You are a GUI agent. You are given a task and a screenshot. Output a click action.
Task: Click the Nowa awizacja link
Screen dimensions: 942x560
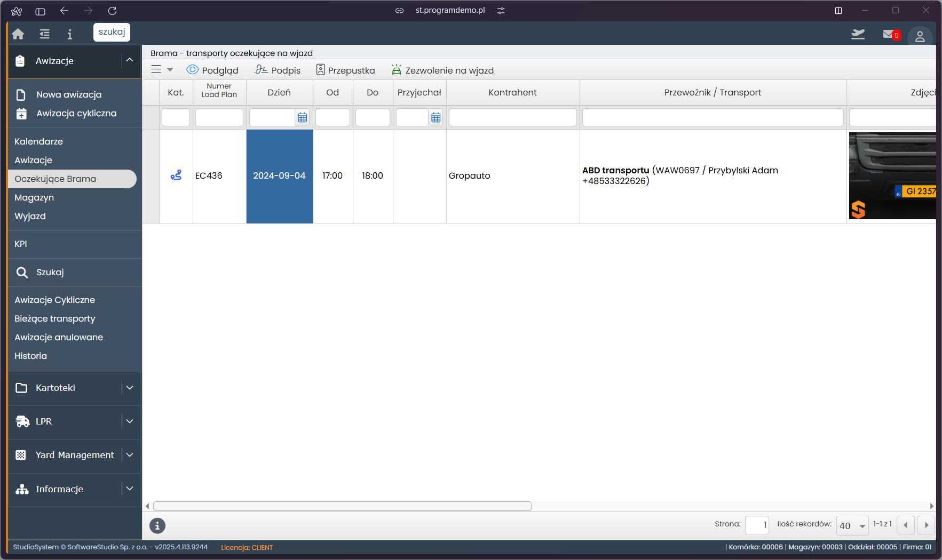pyautogui.click(x=69, y=94)
